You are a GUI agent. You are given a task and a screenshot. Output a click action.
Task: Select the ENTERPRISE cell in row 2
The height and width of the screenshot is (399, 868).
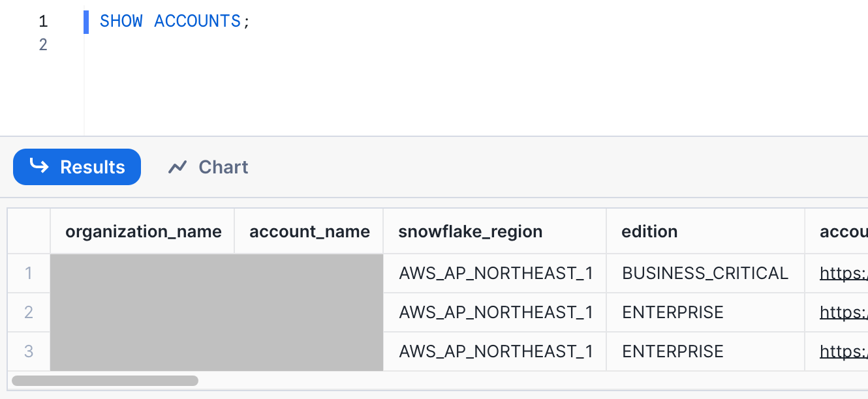[672, 312]
